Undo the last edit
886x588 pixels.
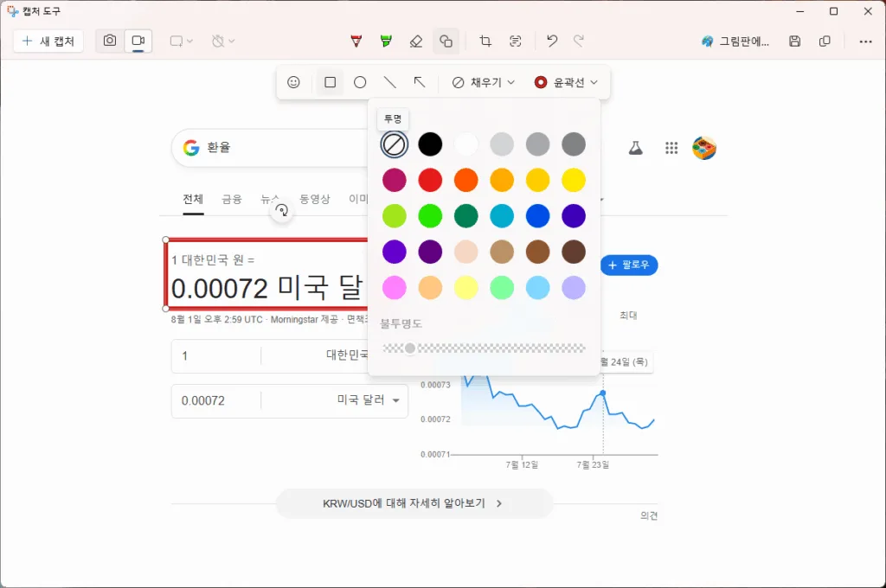pos(552,41)
